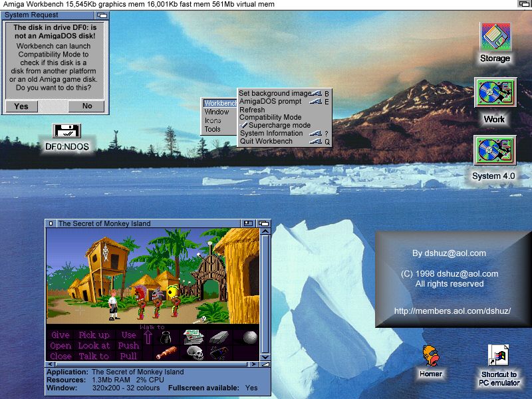Open the highlighted Workbench menu
This screenshot has height=399, width=532.
point(219,103)
